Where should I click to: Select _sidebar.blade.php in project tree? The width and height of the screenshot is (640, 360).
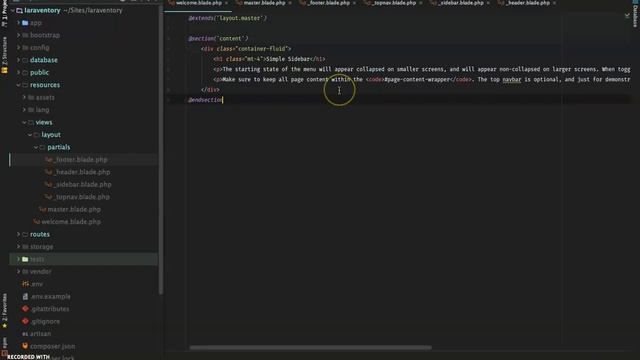[83, 184]
